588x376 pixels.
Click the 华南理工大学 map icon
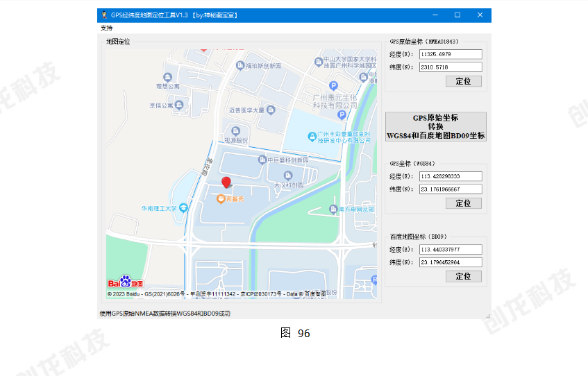(183, 207)
